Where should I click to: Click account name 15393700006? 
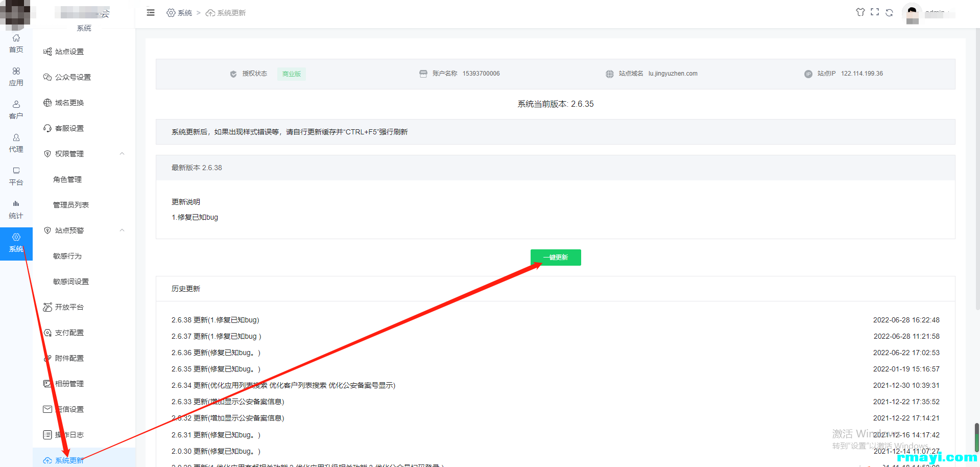coord(481,74)
